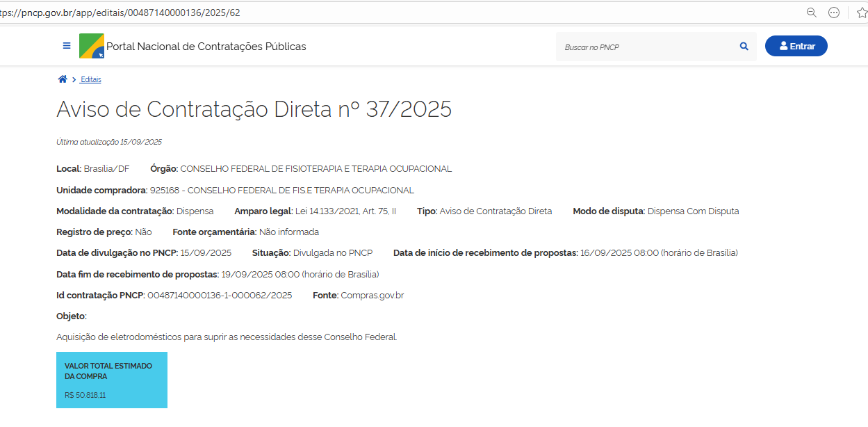Click the Id contratação PNCP number

pyautogui.click(x=220, y=295)
